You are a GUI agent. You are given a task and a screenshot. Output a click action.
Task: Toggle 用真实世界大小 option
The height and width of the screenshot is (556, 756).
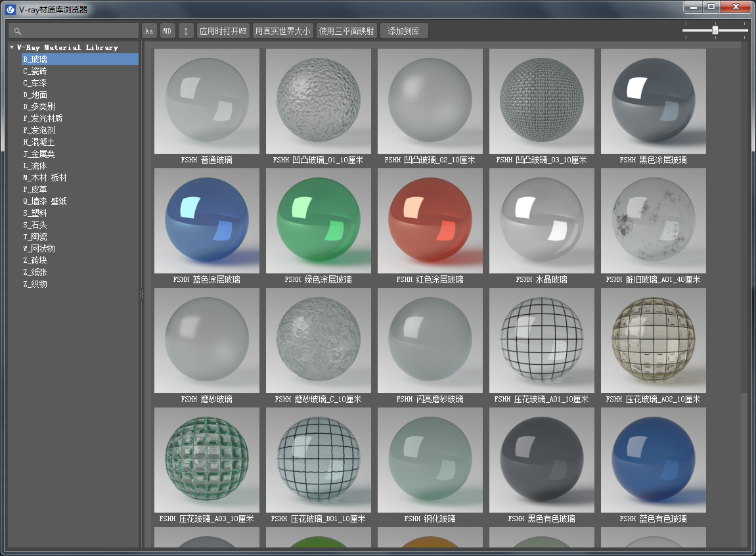(282, 31)
